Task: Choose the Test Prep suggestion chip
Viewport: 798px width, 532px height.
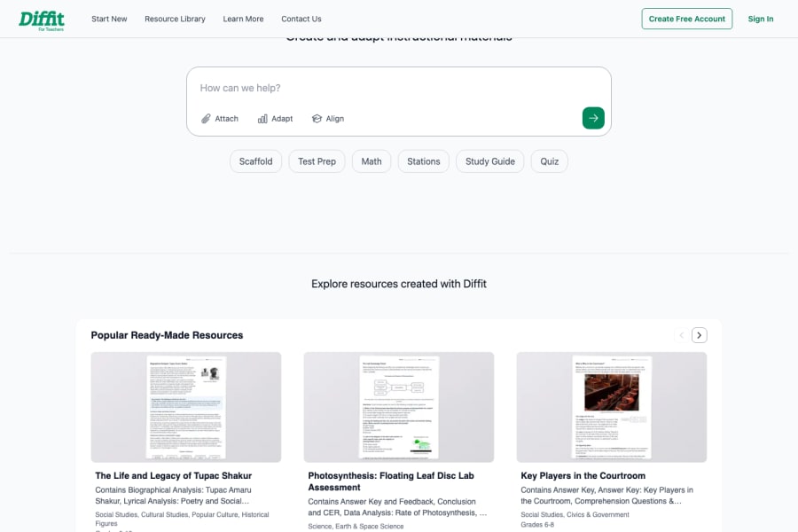Action: 317,161
